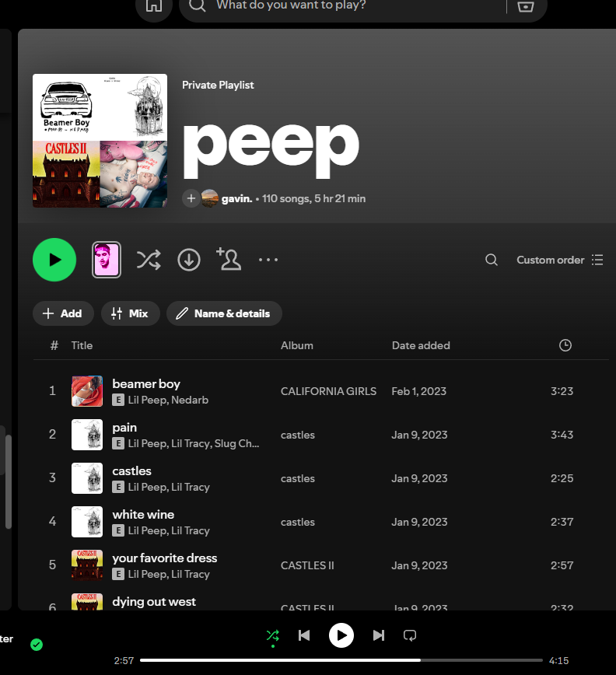The height and width of the screenshot is (675, 616).
Task: Open the artists link under beamer boy
Action: [x=168, y=400]
